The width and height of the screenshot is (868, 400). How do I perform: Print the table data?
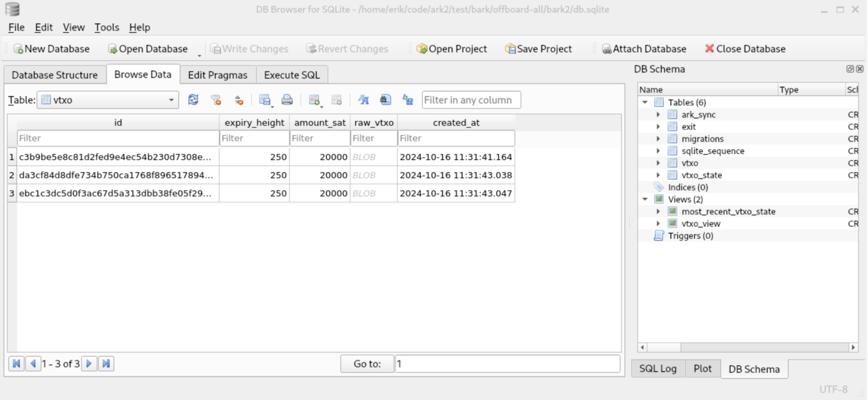(287, 100)
